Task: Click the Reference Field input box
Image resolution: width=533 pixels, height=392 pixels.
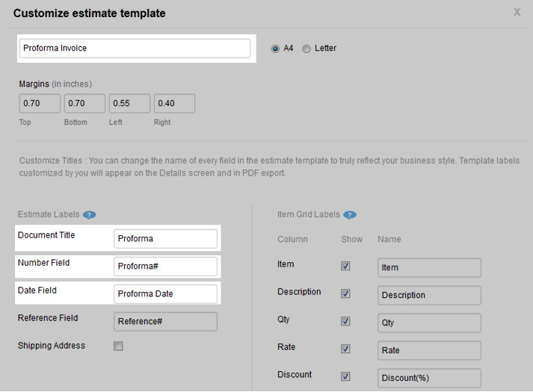Action: tap(165, 321)
